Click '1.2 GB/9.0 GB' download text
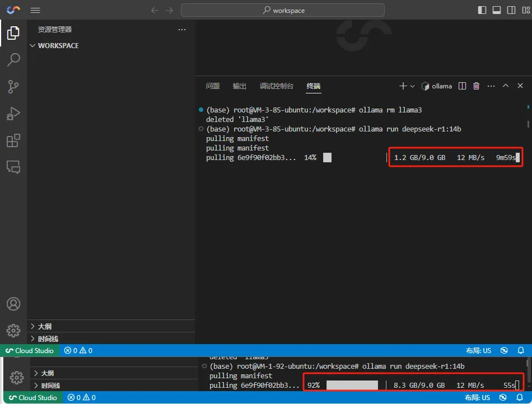This screenshot has height=404, width=532. click(x=419, y=158)
